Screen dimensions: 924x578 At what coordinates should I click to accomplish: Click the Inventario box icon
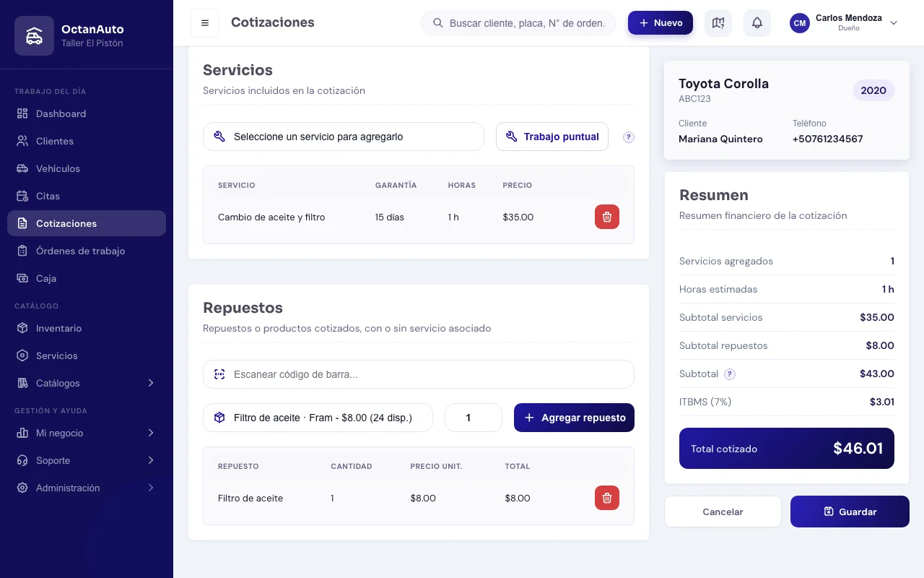click(22, 328)
